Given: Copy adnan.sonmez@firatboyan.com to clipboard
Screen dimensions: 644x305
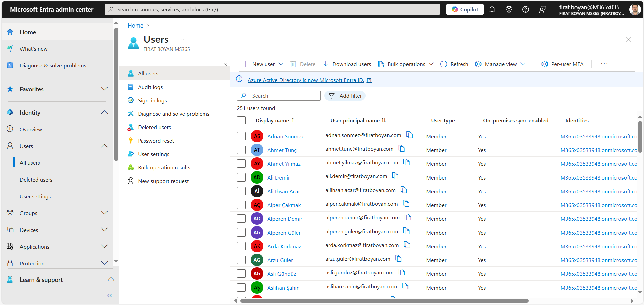Looking at the screenshot, I should [410, 135].
